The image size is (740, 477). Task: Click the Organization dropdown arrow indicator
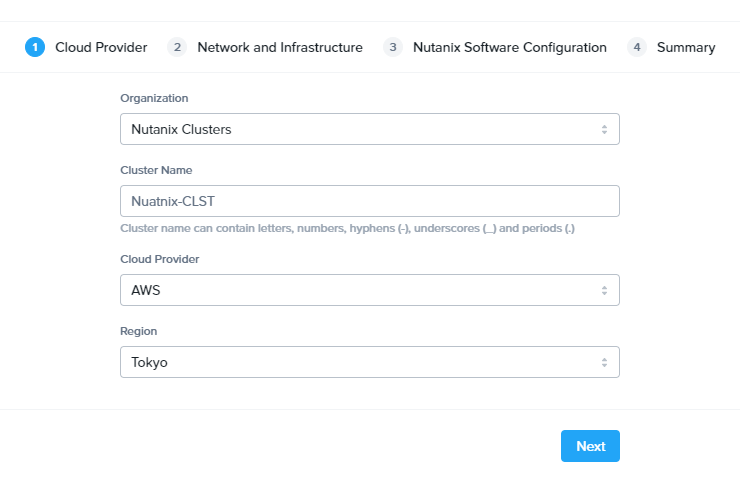(604, 129)
